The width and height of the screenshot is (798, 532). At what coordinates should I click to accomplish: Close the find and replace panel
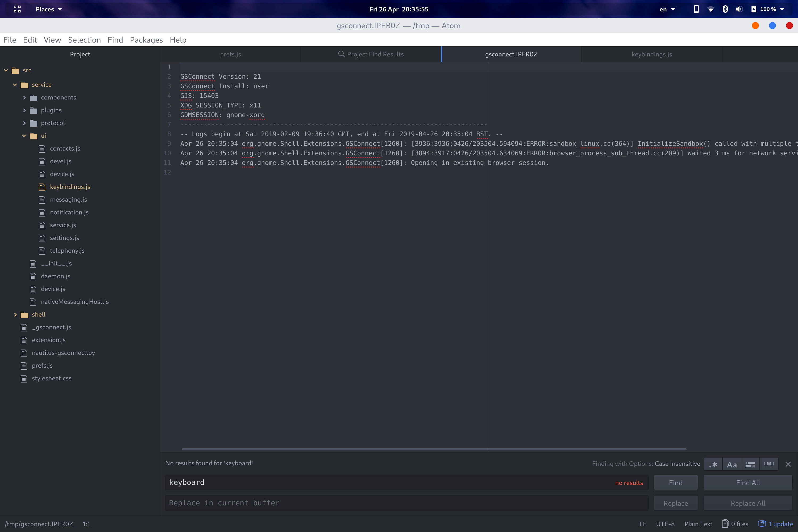pos(788,464)
